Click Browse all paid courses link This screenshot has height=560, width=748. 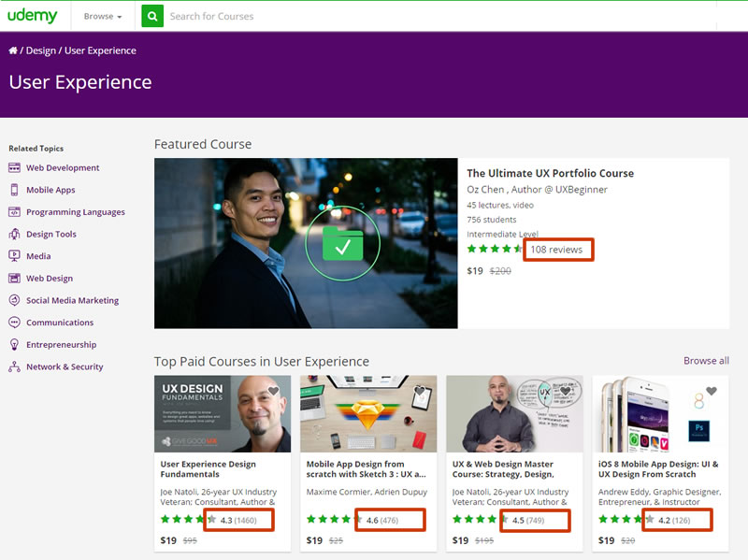tap(706, 361)
